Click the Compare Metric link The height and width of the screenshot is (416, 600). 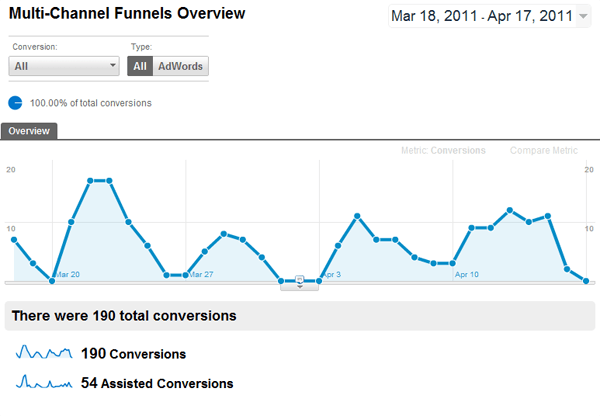click(x=544, y=151)
